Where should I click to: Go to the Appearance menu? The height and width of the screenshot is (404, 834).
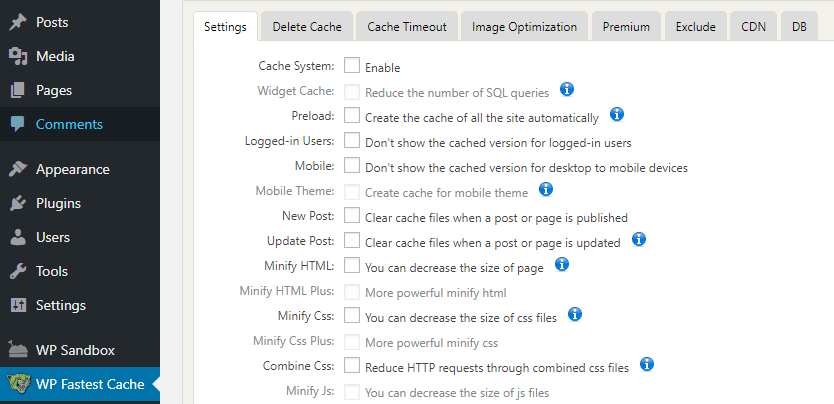(80, 170)
